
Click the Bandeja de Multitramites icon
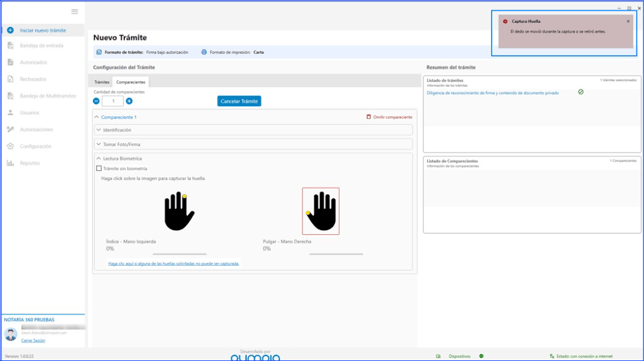(x=10, y=96)
